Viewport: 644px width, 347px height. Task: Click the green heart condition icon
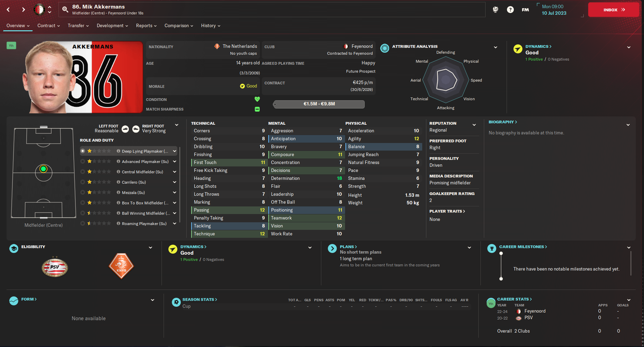(x=257, y=100)
